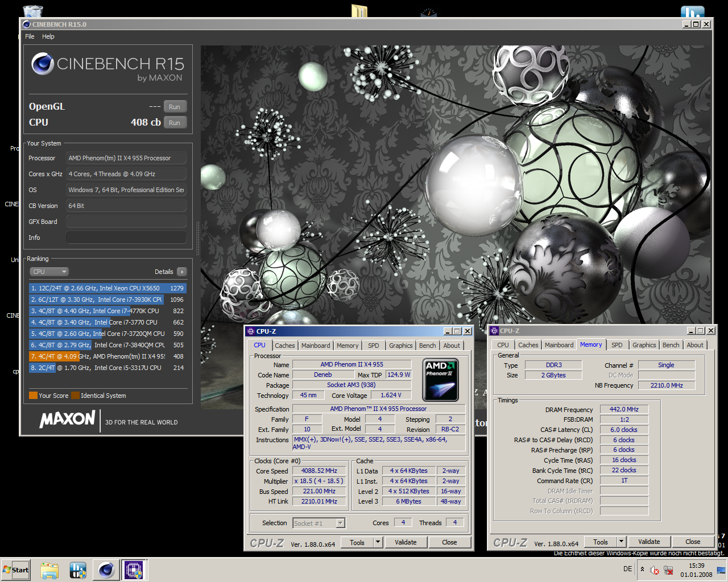Open the File menu in Cinebench

[x=30, y=36]
